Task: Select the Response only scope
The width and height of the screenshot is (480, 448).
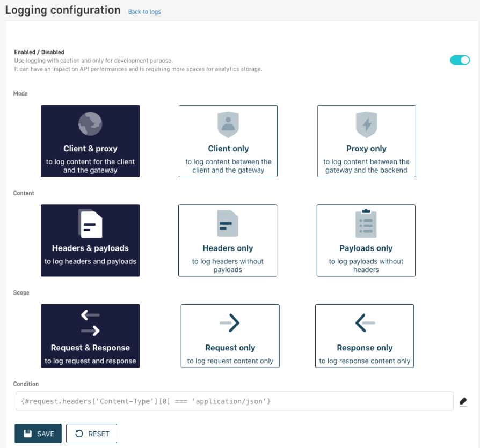Action: [x=364, y=336]
